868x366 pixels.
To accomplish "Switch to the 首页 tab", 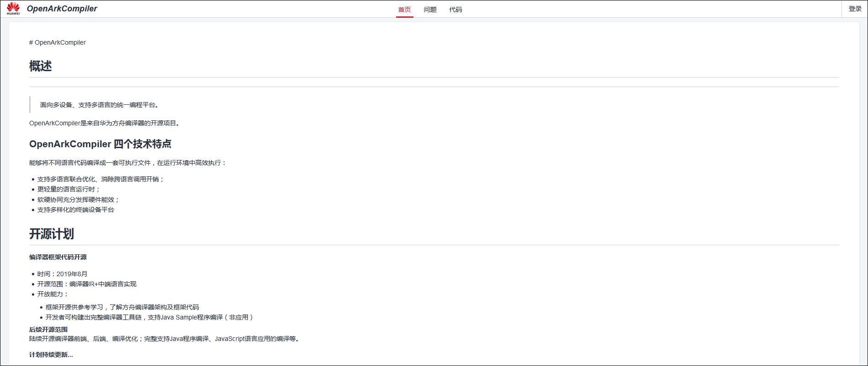I will tap(404, 10).
